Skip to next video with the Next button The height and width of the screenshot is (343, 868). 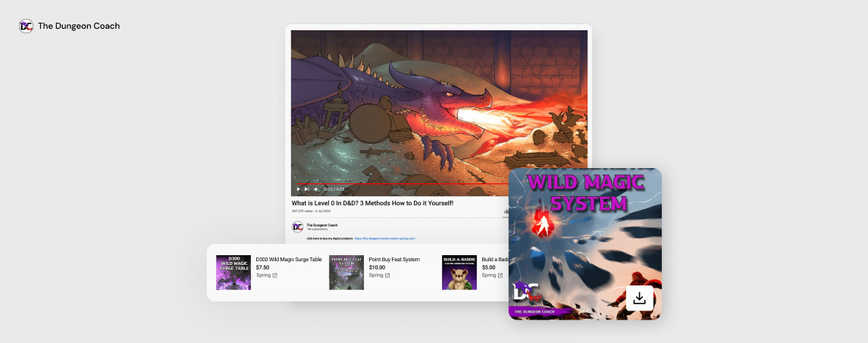coord(307,189)
